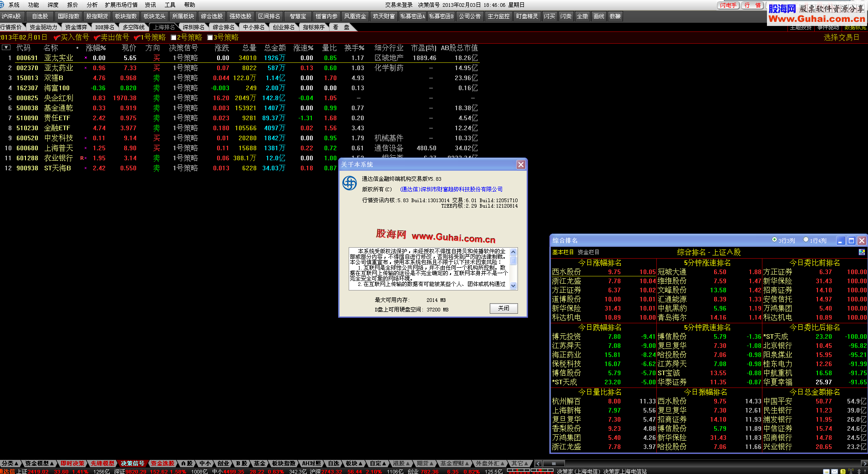Click the 基本栏目 tab in 综合排名 window

(x=563, y=252)
